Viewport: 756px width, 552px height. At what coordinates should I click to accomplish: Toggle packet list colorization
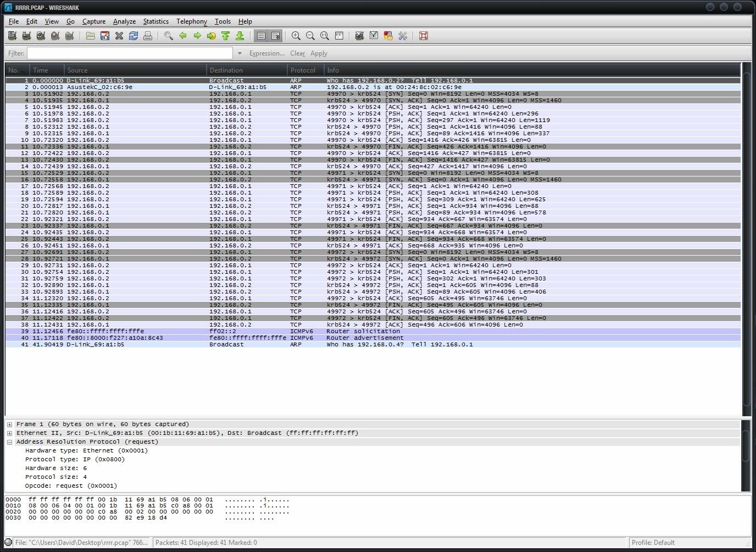(x=262, y=36)
